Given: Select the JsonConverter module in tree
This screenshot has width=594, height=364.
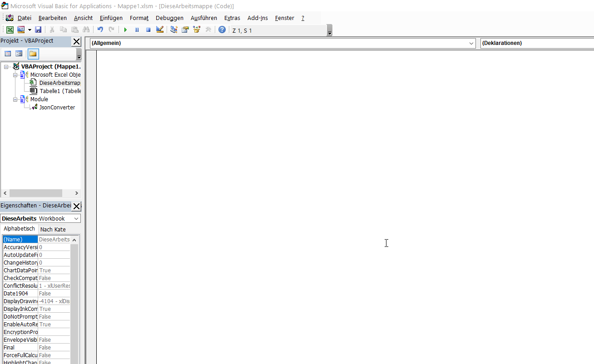Looking at the screenshot, I should pos(57,108).
